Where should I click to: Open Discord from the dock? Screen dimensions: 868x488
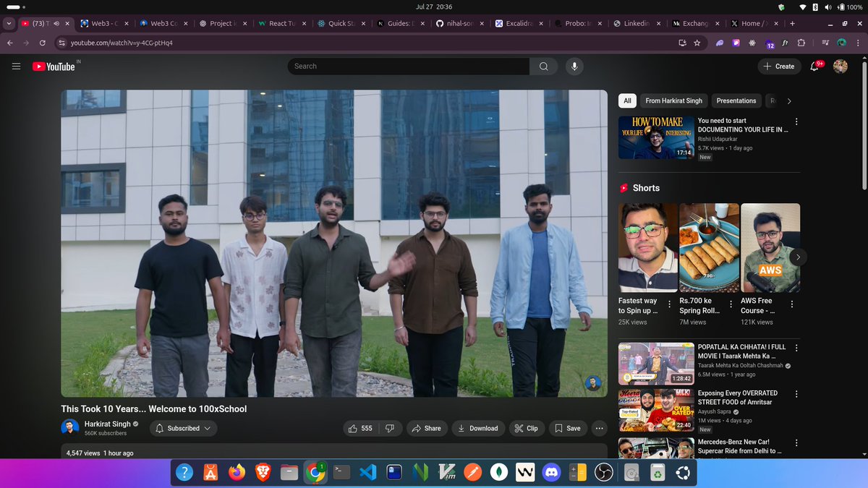tap(551, 472)
